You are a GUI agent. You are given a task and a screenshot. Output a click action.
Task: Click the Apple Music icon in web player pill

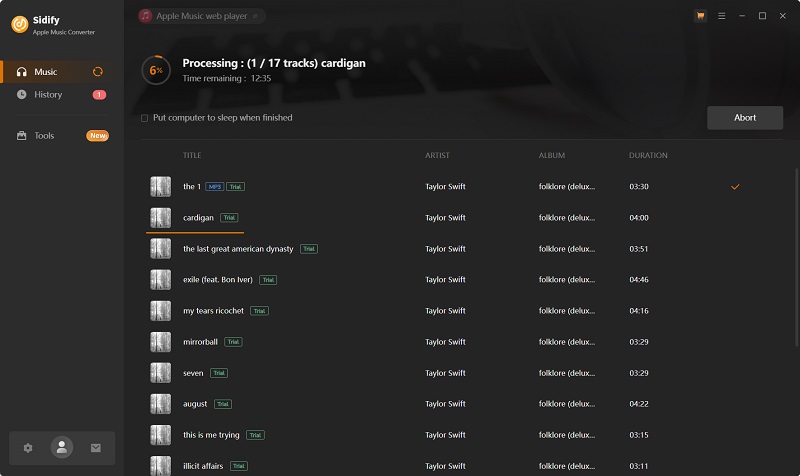coord(145,16)
